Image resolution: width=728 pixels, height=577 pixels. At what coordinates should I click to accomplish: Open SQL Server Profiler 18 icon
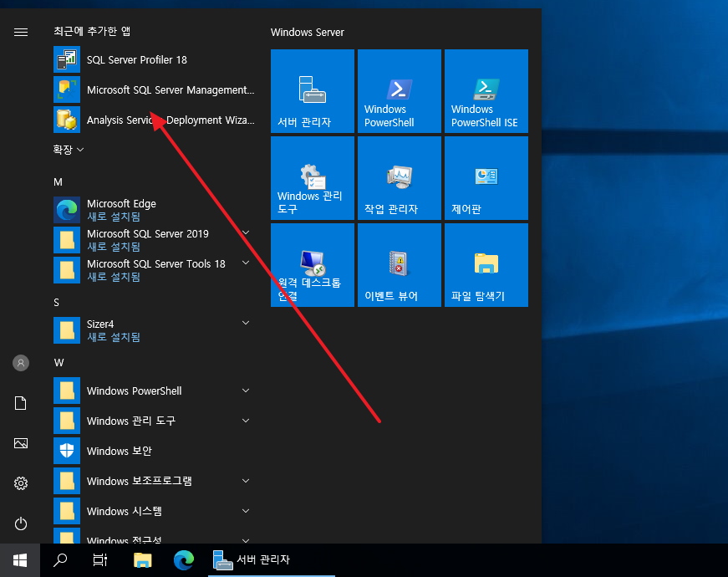tap(67, 59)
